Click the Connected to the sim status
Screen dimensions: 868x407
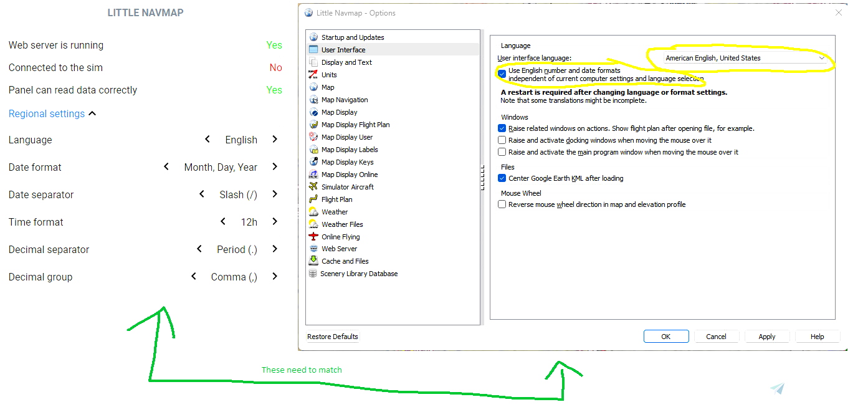coord(275,67)
